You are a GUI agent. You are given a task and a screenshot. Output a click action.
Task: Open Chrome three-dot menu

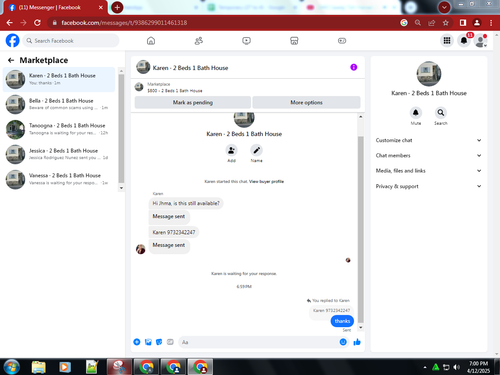click(x=491, y=23)
